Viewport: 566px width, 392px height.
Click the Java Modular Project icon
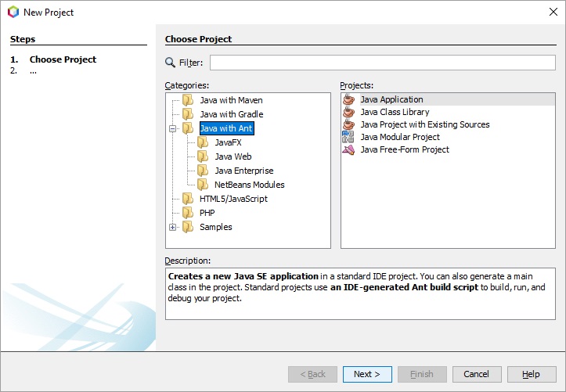tap(348, 137)
